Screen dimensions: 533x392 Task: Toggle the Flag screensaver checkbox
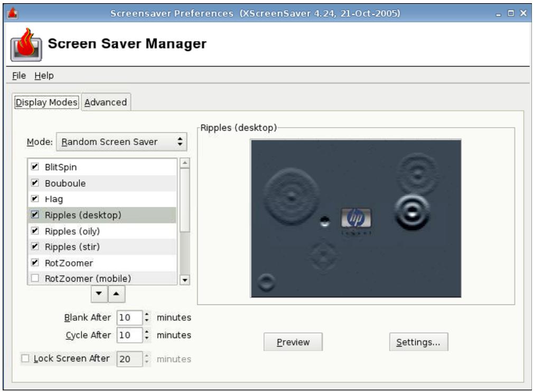35,198
